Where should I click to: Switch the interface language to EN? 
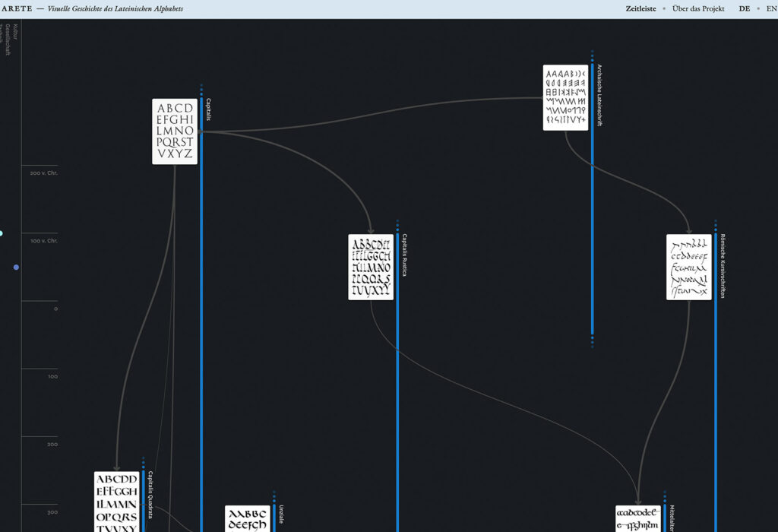point(770,8)
